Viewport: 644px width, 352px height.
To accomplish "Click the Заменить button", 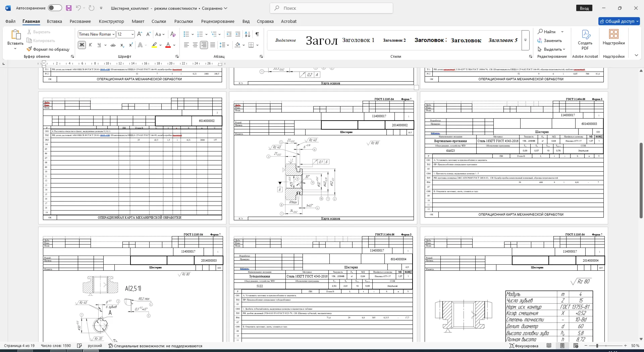I will (550, 41).
